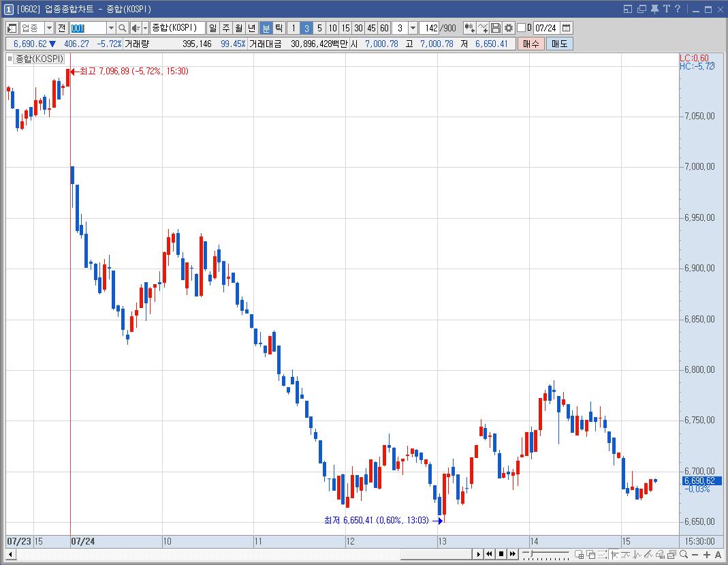Zoom out chart with the minus icon
This screenshot has width=728, height=565.
pyautogui.click(x=695, y=554)
